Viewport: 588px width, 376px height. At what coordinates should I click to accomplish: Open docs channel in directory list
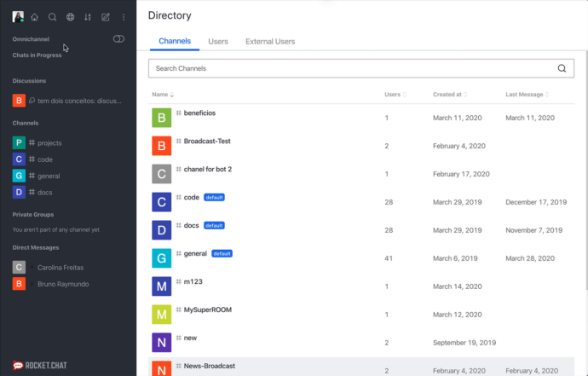click(x=361, y=230)
